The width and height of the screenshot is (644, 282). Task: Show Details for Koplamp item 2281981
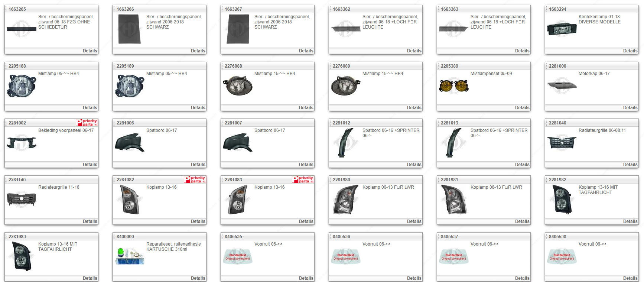click(x=522, y=221)
